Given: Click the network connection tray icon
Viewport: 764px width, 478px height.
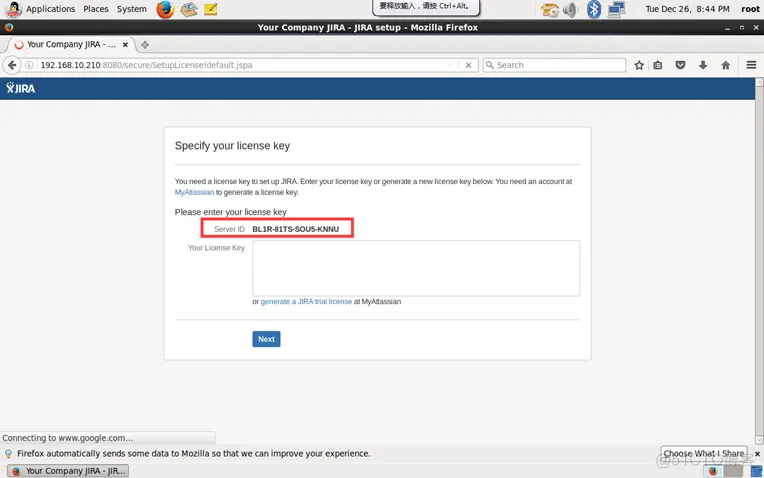Looking at the screenshot, I should pyautogui.click(x=616, y=9).
